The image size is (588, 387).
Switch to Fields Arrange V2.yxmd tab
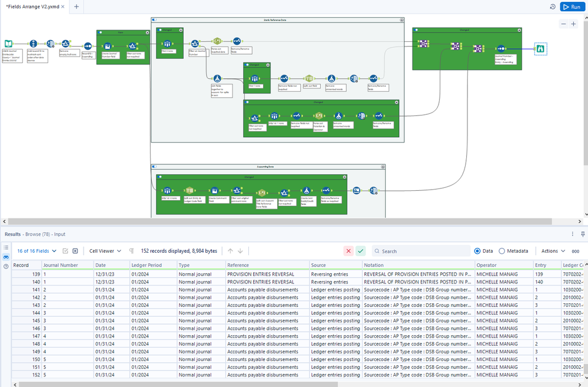[32, 6]
